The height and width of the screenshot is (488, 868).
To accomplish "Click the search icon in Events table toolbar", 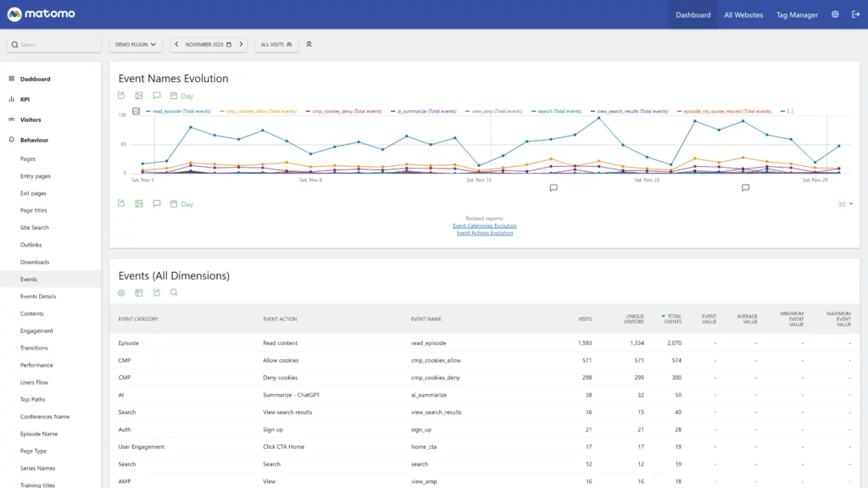I will coord(174,292).
